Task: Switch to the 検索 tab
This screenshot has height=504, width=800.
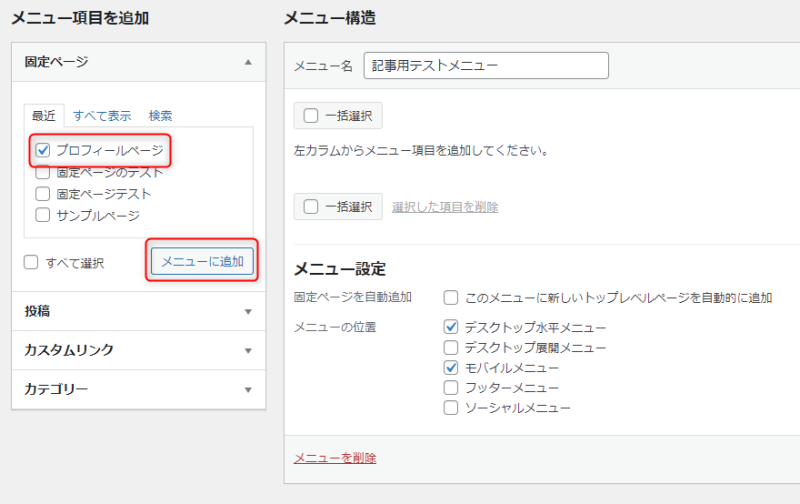Action: tap(160, 116)
